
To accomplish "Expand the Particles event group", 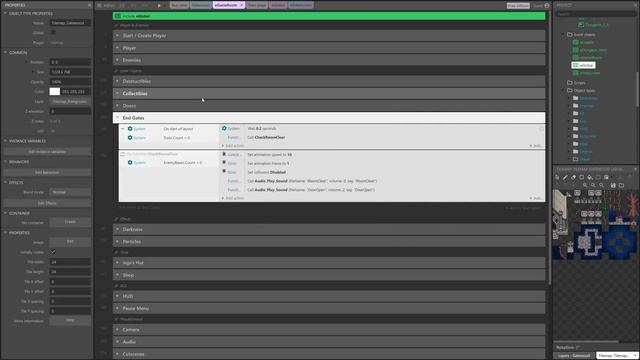I will pyautogui.click(x=117, y=242).
